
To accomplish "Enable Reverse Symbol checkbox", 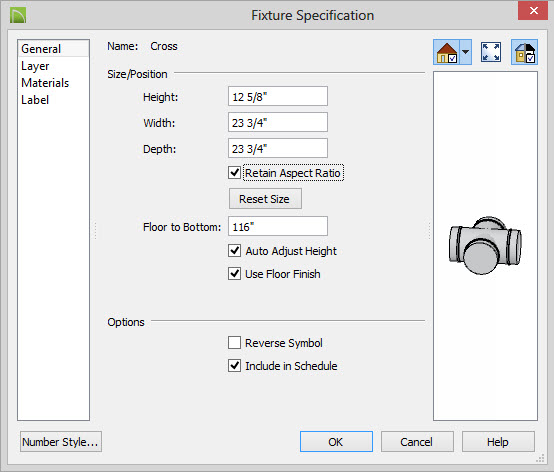I will coord(234,343).
